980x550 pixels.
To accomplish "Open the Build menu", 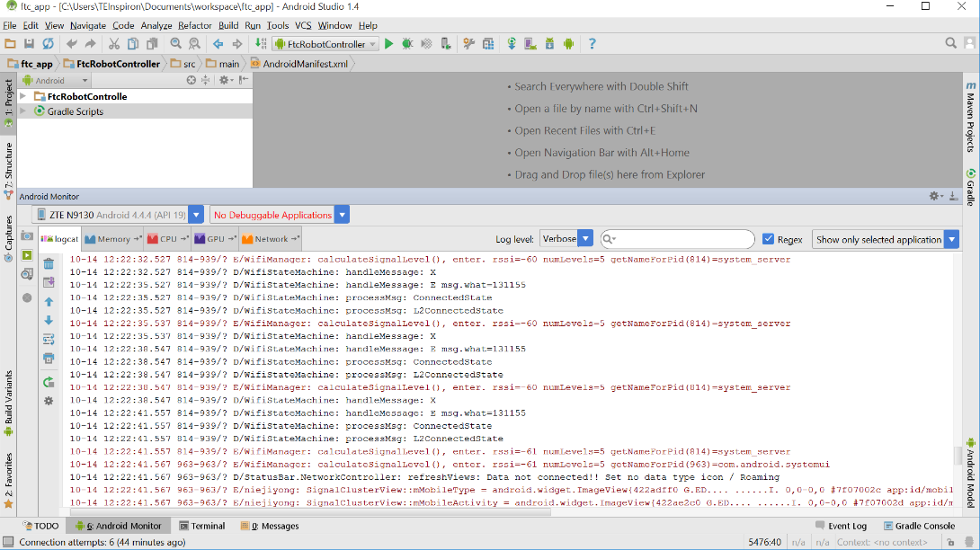I will coord(228,26).
